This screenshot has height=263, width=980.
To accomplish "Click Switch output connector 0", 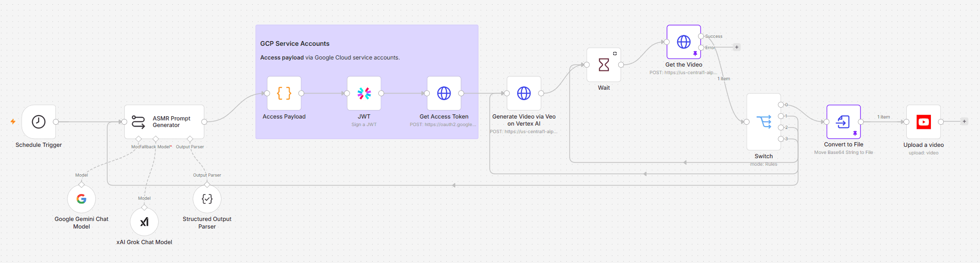I will click(781, 105).
